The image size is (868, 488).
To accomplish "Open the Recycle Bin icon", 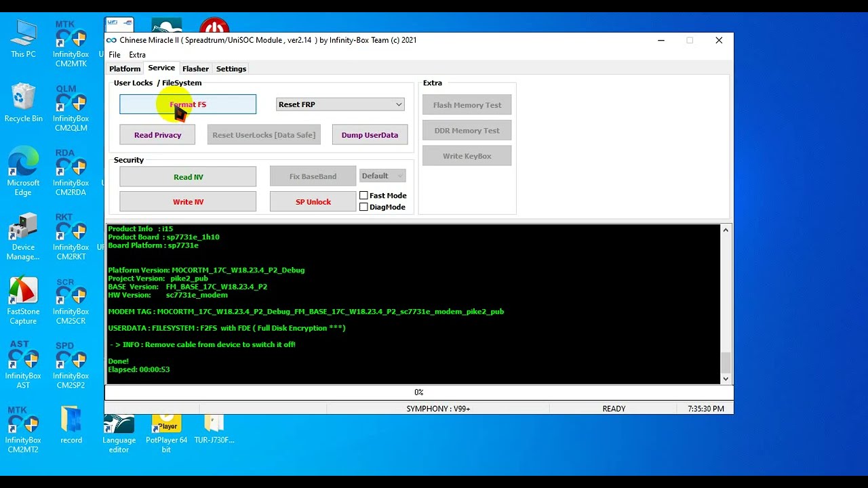I will tap(23, 103).
